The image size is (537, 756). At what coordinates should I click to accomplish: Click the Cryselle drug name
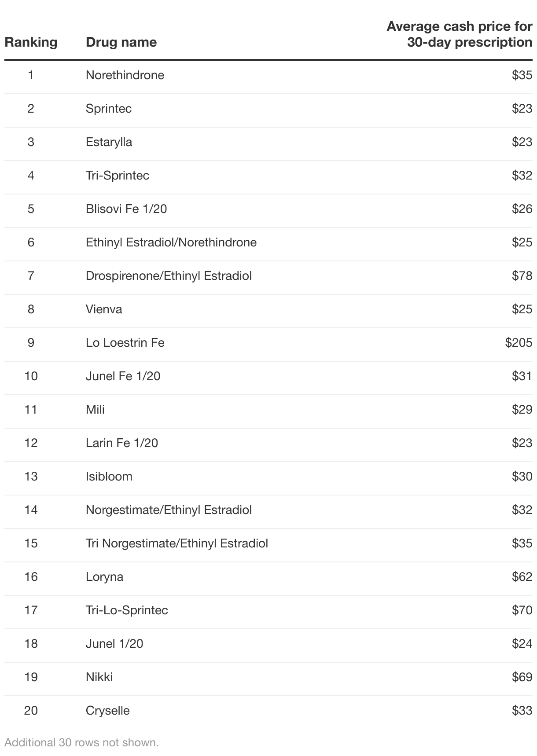click(107, 711)
